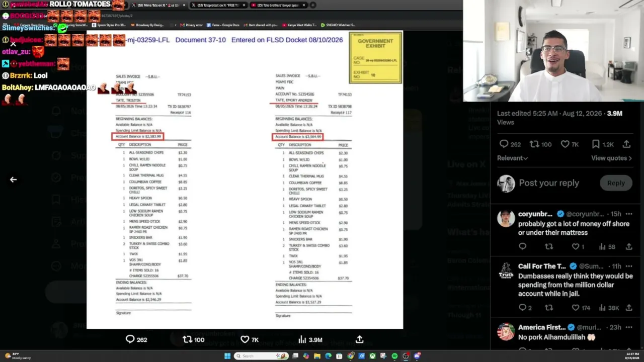View post analytics showing 3.9M under the photo
Image resolution: width=644 pixels, height=362 pixels.
coord(311,339)
